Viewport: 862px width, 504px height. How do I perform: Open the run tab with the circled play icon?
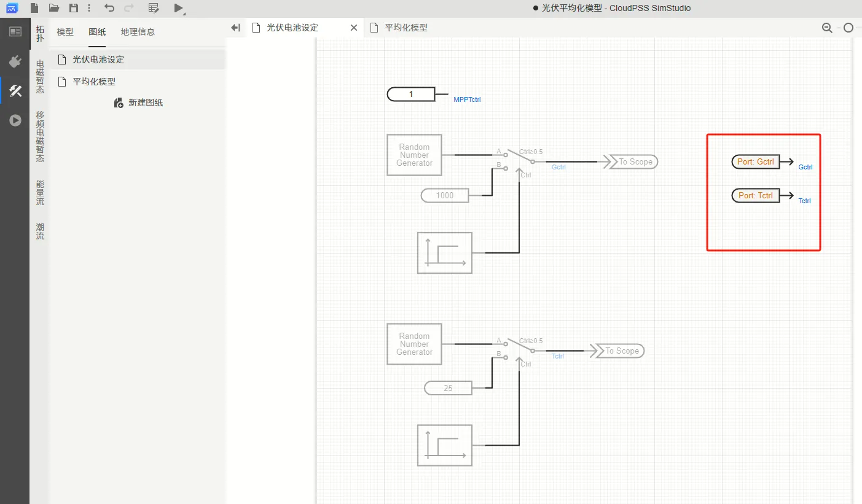click(x=15, y=120)
